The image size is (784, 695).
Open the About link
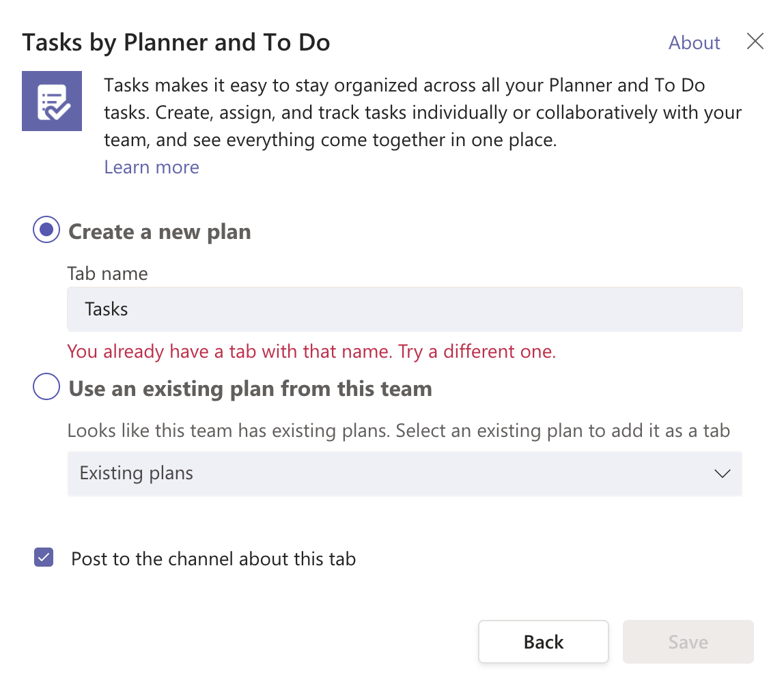694,43
